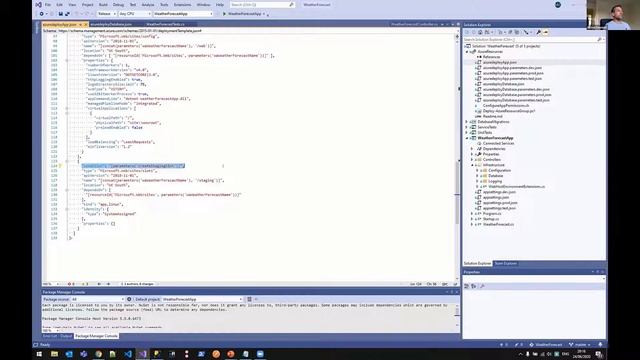This screenshot has height=360, width=640.
Task: Open Outlook from the taskbar
Action: point(69,354)
